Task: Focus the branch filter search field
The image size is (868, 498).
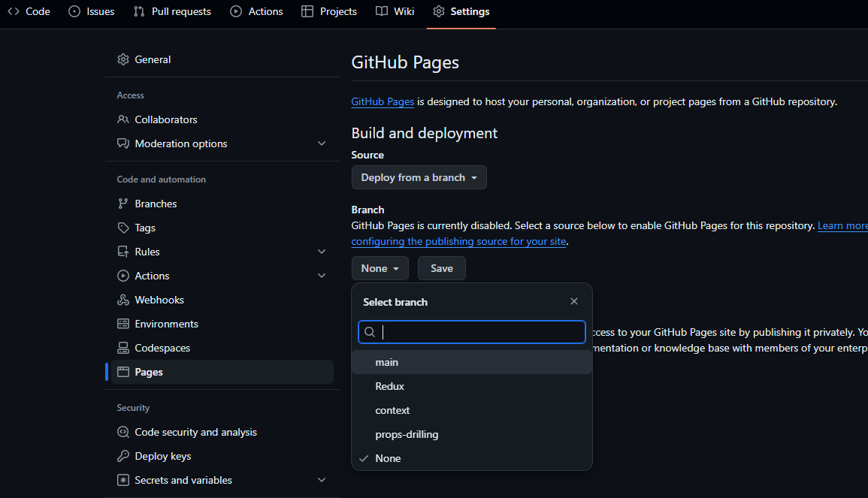Action: [x=472, y=332]
